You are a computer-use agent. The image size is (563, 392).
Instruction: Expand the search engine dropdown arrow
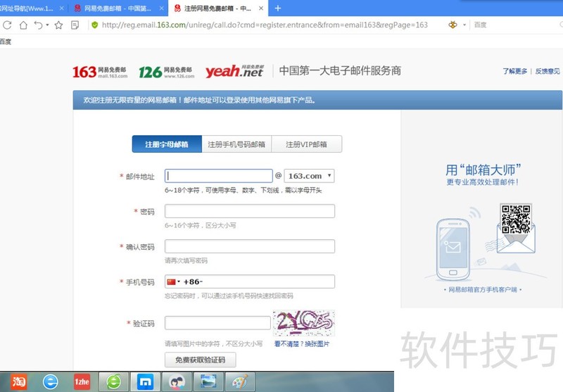pos(464,25)
